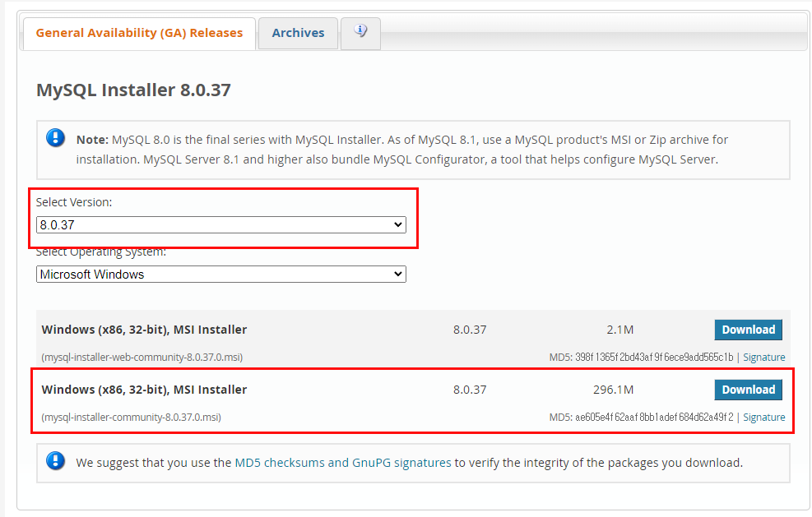Image resolution: width=812 pixels, height=517 pixels.
Task: Open Signature link for the web-community MSI
Action: pyautogui.click(x=763, y=357)
